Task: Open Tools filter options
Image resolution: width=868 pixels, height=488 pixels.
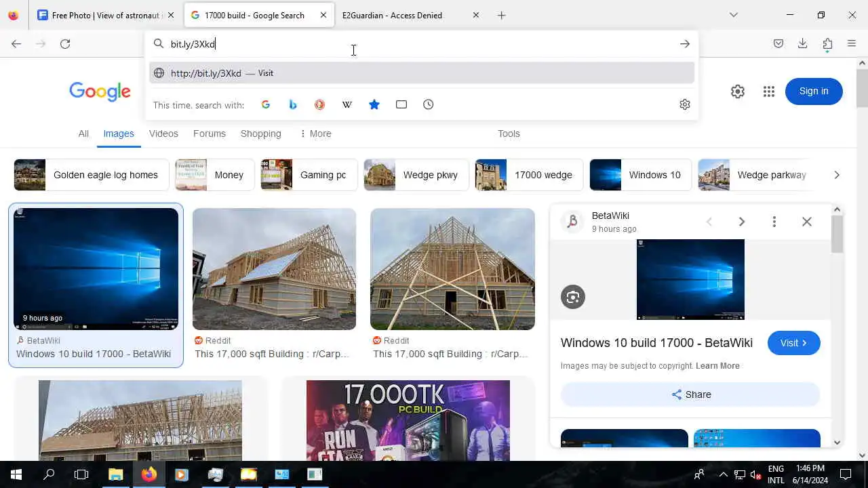Action: coord(509,134)
